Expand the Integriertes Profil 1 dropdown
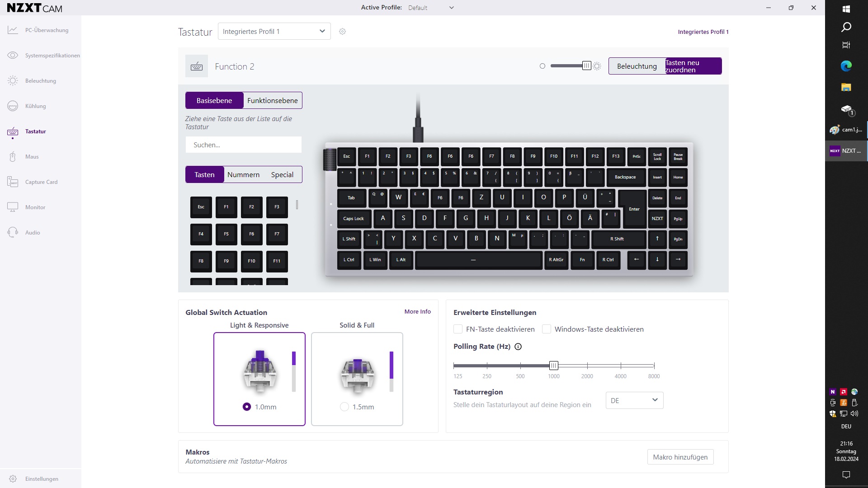868x488 pixels. click(x=274, y=31)
